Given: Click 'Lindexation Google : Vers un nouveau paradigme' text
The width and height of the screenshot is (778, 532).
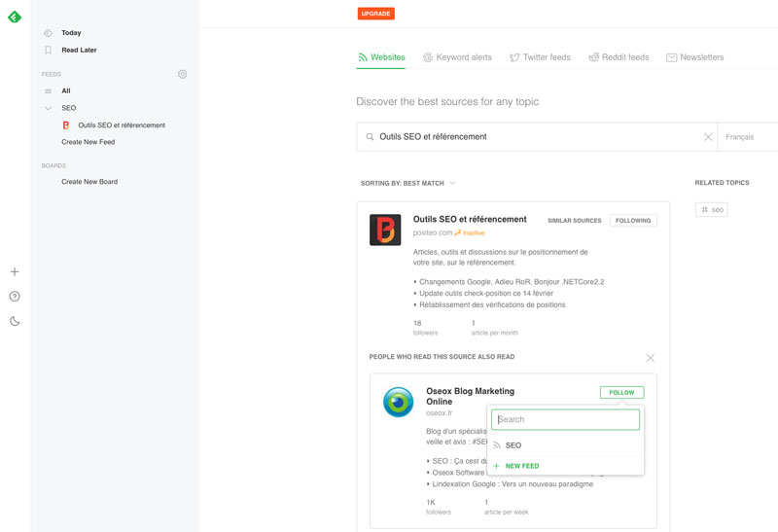Looking at the screenshot, I should pyautogui.click(x=513, y=484).
